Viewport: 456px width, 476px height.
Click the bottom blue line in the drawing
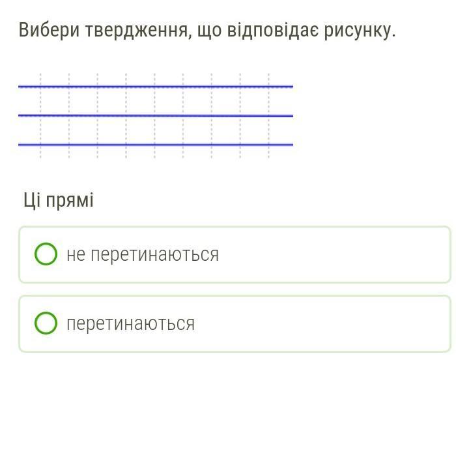click(156, 144)
